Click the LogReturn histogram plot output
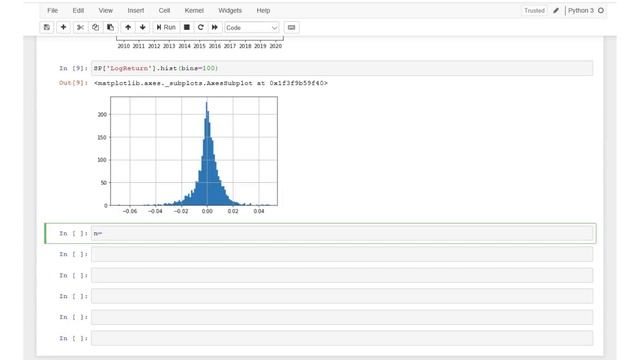 pyautogui.click(x=188, y=155)
